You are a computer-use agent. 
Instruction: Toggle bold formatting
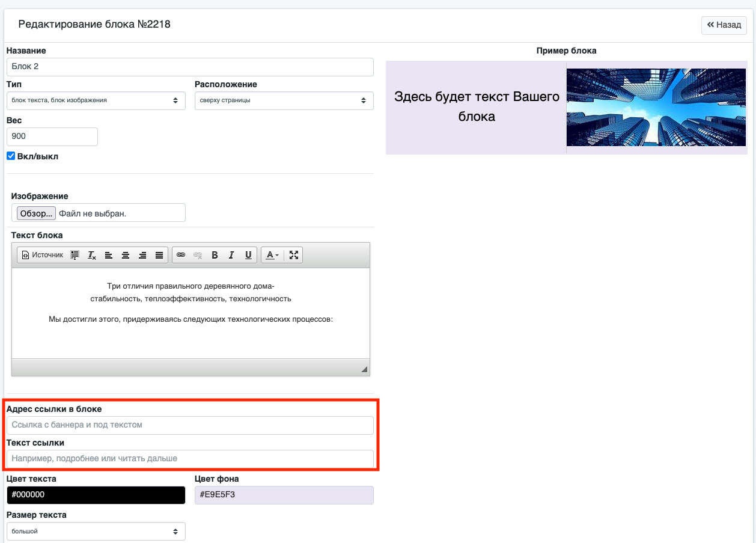(x=215, y=255)
